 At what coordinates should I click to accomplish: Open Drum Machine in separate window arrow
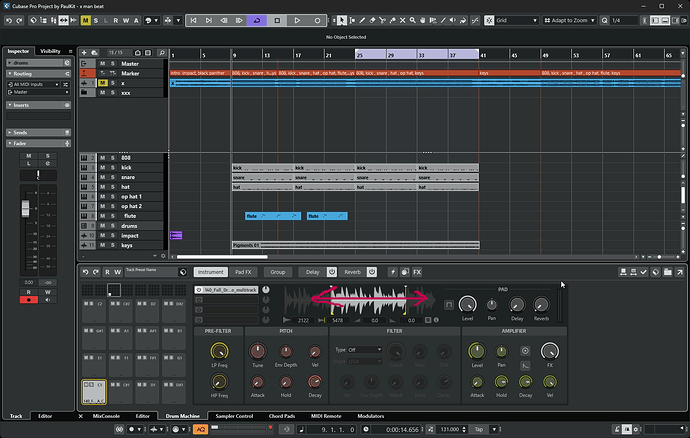(x=679, y=272)
